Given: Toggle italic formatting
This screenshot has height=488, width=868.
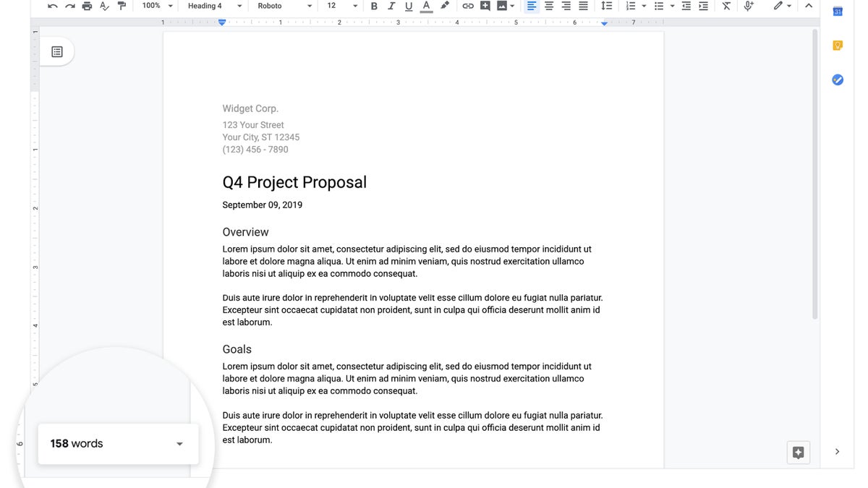Looking at the screenshot, I should pos(391,6).
